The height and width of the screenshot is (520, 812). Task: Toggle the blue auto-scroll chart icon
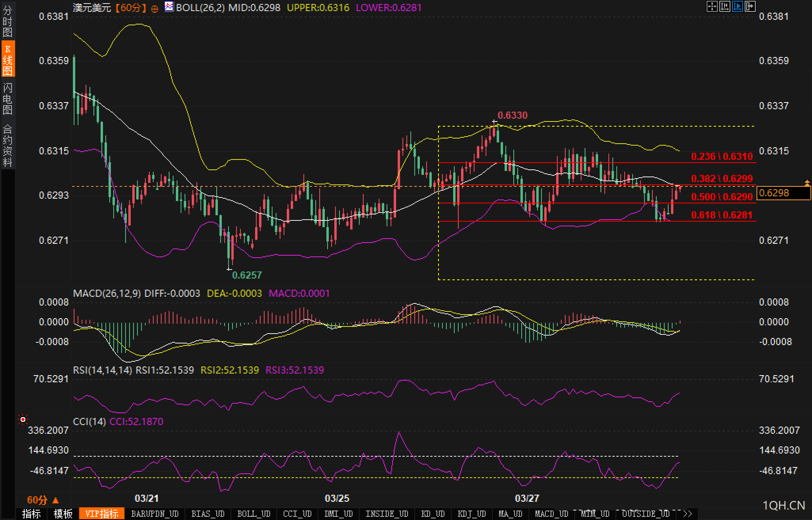[737, 7]
